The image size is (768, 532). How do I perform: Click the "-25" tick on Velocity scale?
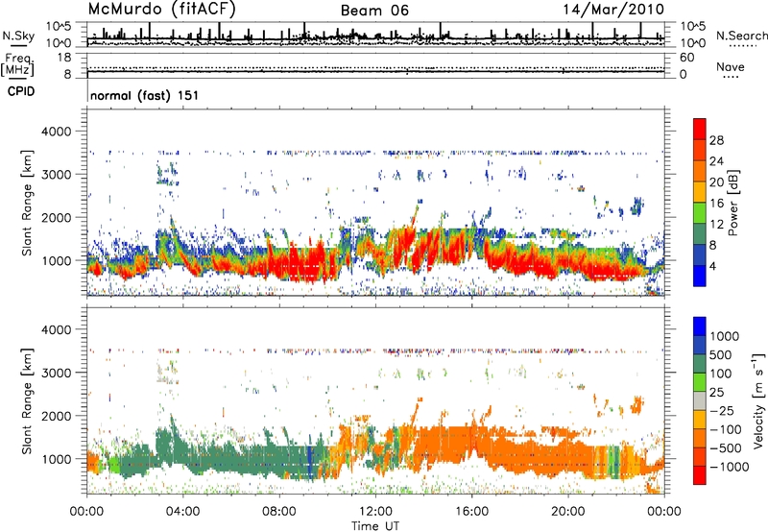click(x=722, y=410)
